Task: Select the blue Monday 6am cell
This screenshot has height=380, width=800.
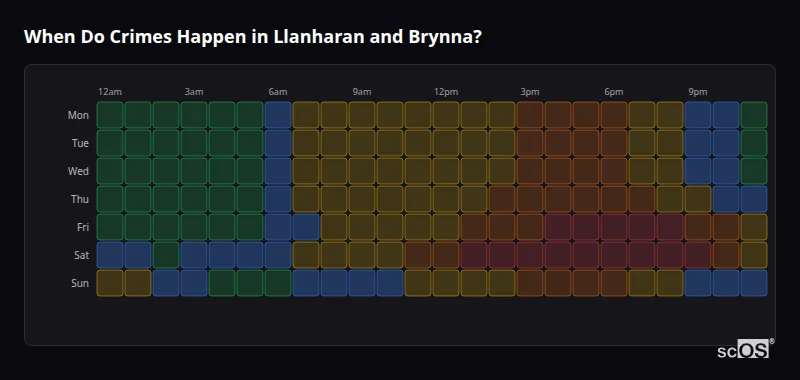Action: coord(278,115)
